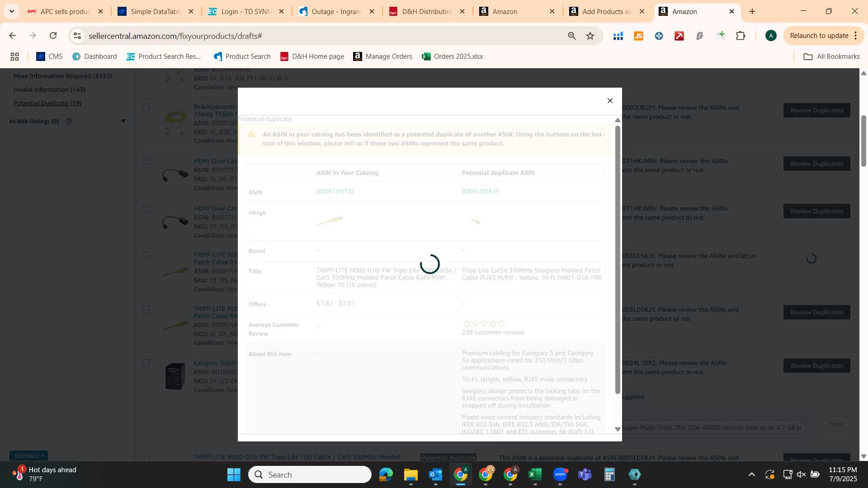Open 298 customer reviews link
Screen dimensions: 868x488
click(x=493, y=333)
